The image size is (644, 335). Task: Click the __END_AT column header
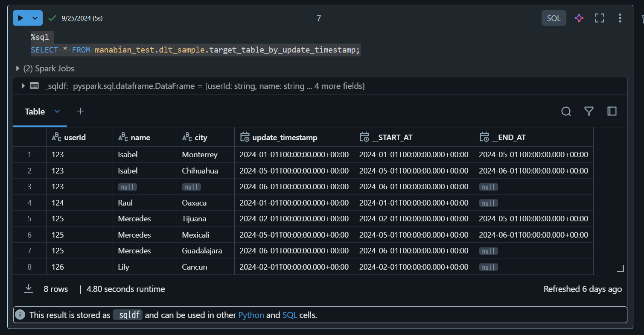tap(533, 137)
